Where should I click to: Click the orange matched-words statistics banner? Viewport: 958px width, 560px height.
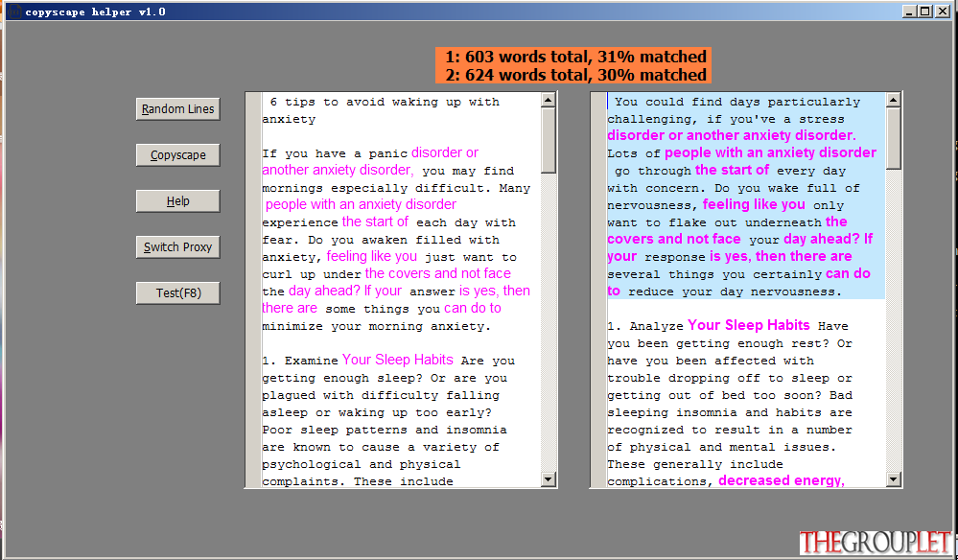(573, 65)
